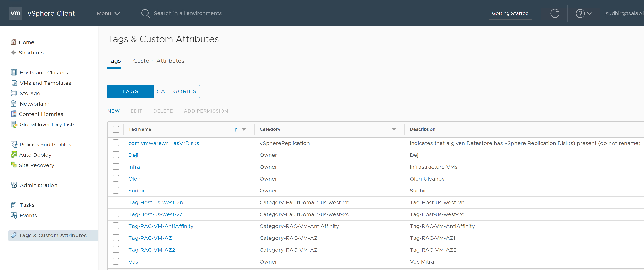The height and width of the screenshot is (270, 644).
Task: Click the Content Libraries icon
Action: click(x=14, y=114)
